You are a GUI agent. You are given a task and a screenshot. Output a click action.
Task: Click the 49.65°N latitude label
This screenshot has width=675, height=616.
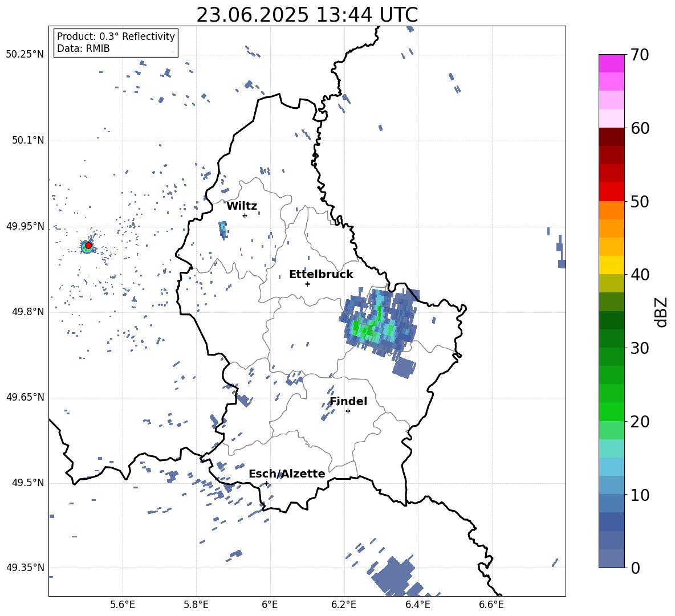25,397
